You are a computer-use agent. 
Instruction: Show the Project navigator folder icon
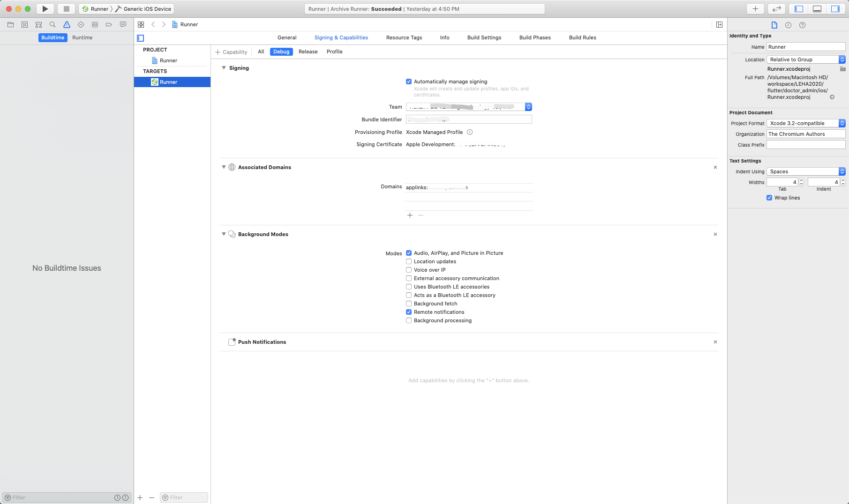[10, 24]
